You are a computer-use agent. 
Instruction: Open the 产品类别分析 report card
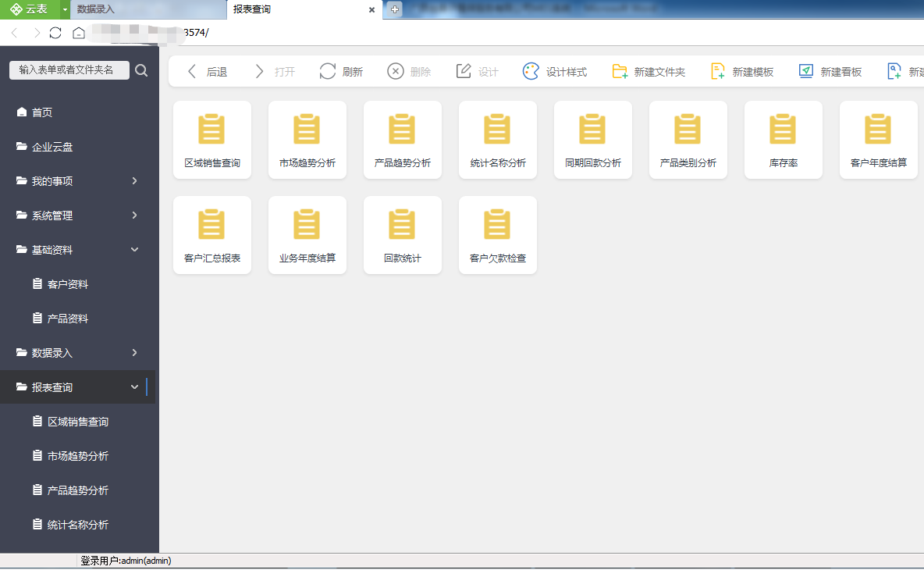[x=688, y=140]
